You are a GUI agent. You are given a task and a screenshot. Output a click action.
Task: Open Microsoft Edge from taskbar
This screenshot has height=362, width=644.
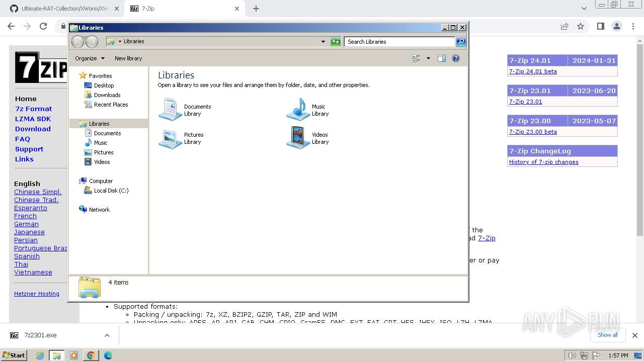tap(108, 355)
